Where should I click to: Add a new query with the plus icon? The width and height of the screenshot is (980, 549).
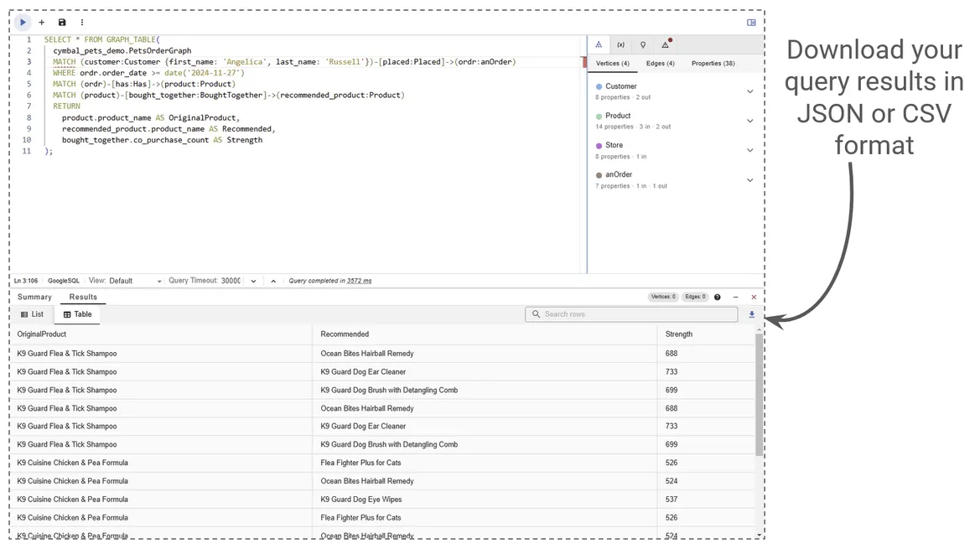coord(42,23)
